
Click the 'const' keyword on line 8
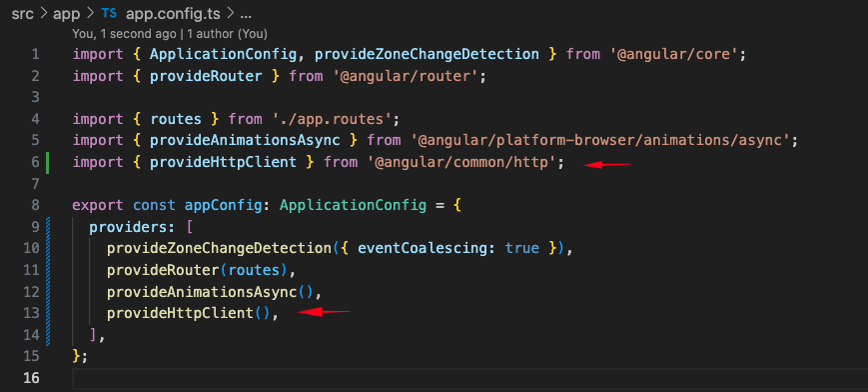pos(154,205)
